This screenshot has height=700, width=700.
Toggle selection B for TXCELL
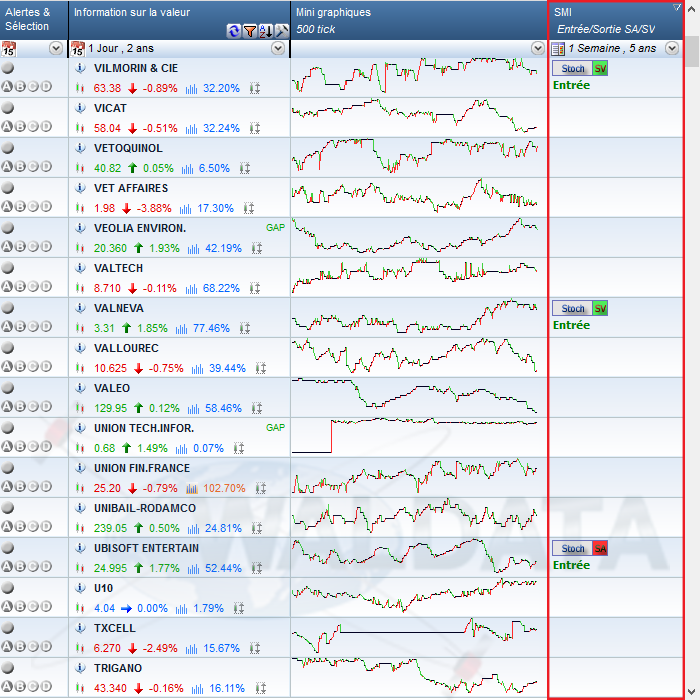[x=20, y=646]
